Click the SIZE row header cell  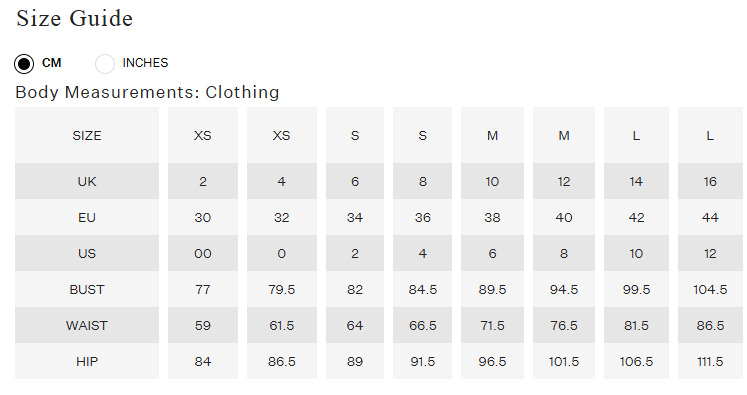tap(87, 135)
